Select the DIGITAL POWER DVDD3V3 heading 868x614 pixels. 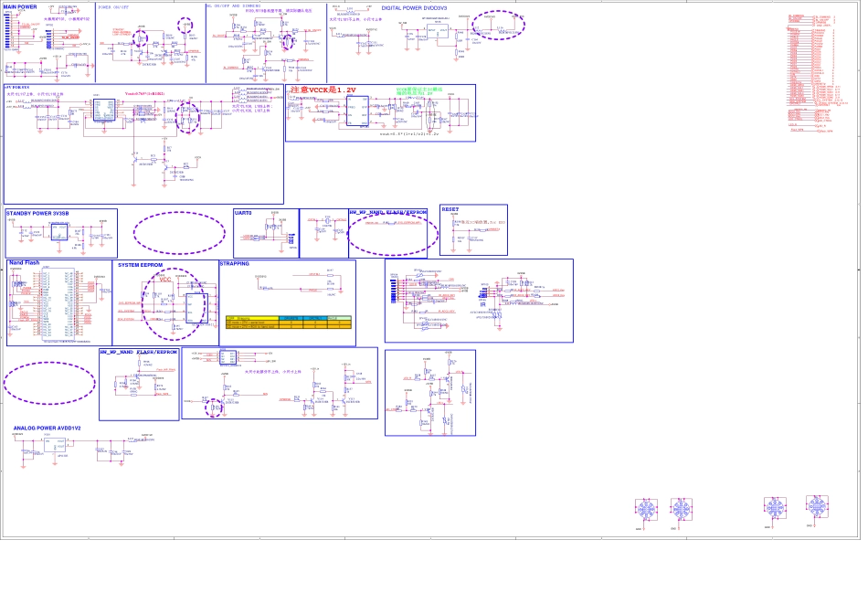[x=414, y=8]
